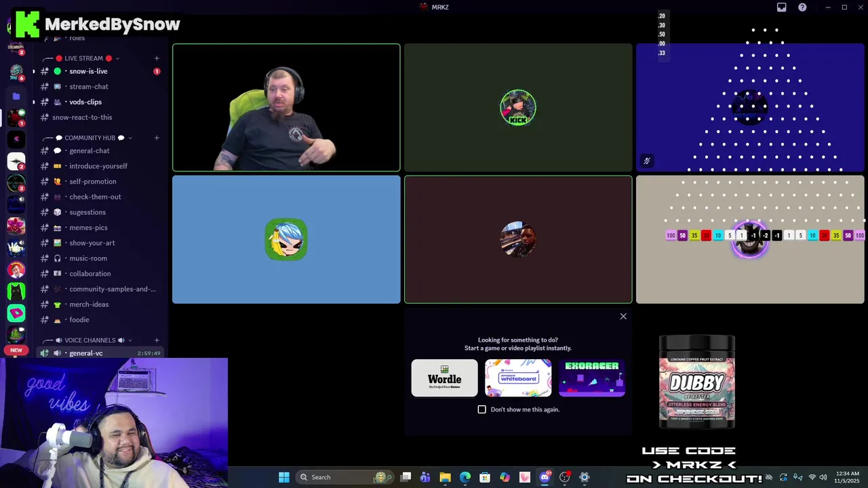Open OBS Studio from the taskbar

click(564, 477)
